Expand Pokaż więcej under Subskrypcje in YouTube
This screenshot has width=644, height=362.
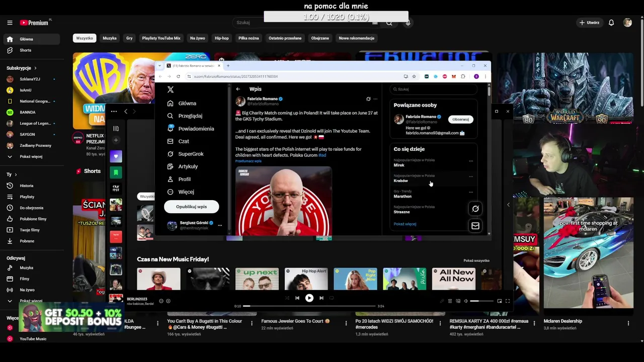(x=31, y=156)
